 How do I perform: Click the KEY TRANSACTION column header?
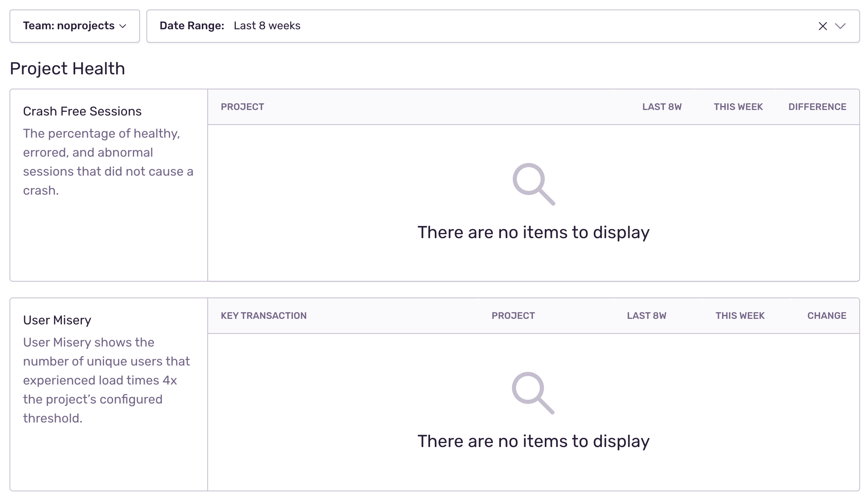(263, 316)
